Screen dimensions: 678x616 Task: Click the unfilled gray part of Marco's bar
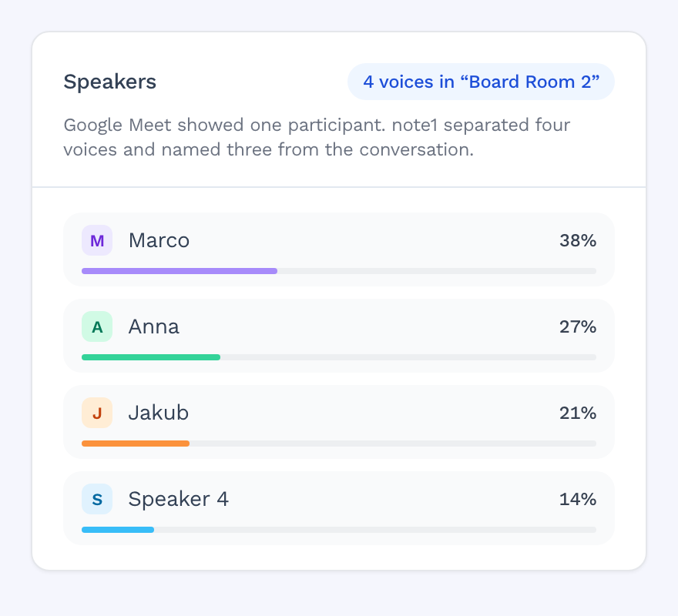point(437,271)
